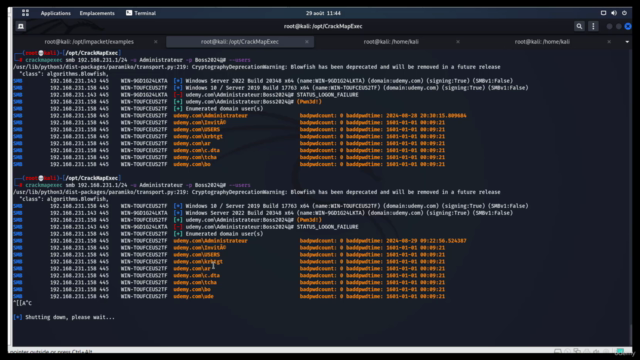Click first udemy.com\c.dta user entry
The image size is (640, 360).
196,151
